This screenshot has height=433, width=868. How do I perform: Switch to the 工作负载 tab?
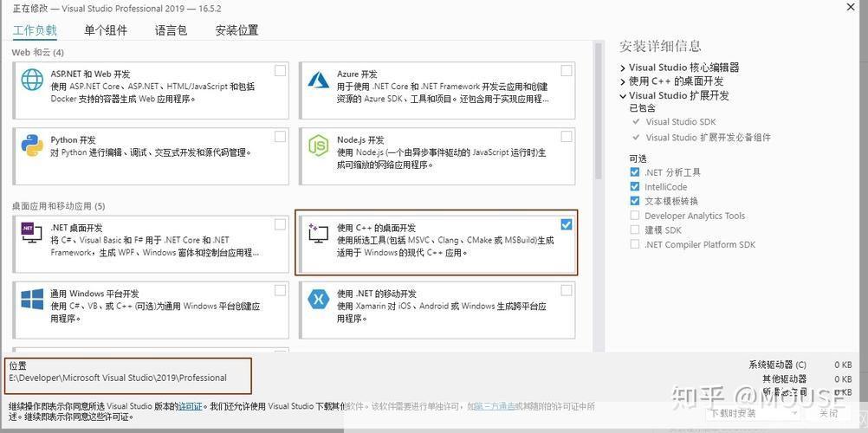(35, 30)
